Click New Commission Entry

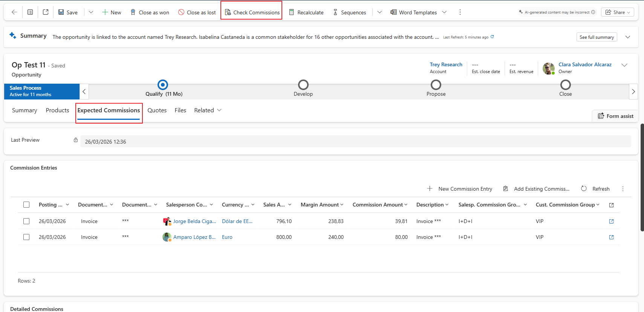[460, 189]
